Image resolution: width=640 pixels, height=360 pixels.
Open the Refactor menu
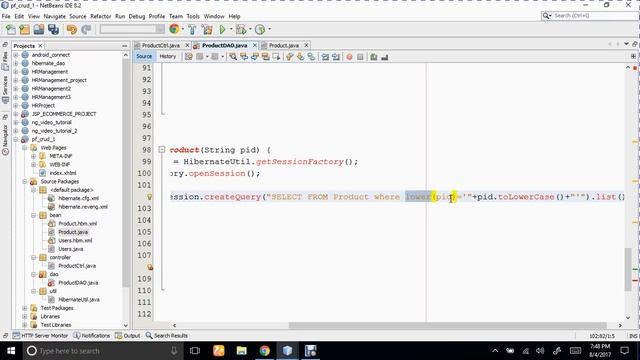100,16
